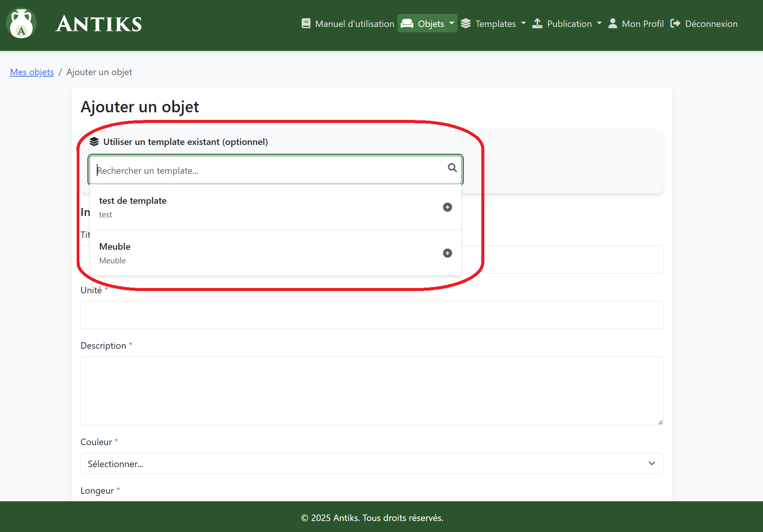The height and width of the screenshot is (532, 763).
Task: Open Manuel d'utilisation menu item
Action: tap(355, 24)
